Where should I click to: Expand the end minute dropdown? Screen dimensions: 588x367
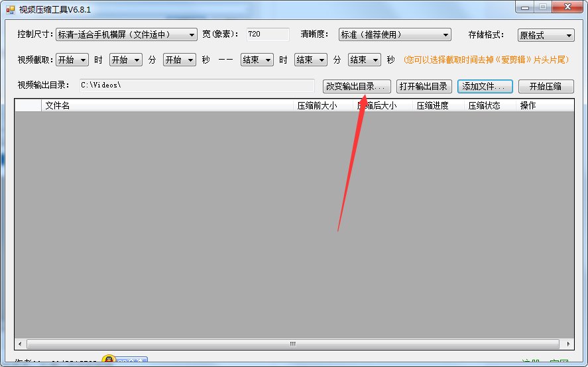310,60
